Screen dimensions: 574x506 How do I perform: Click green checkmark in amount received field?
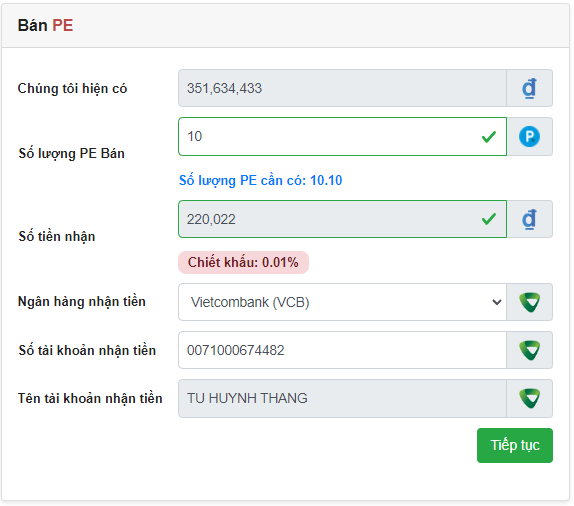(489, 219)
